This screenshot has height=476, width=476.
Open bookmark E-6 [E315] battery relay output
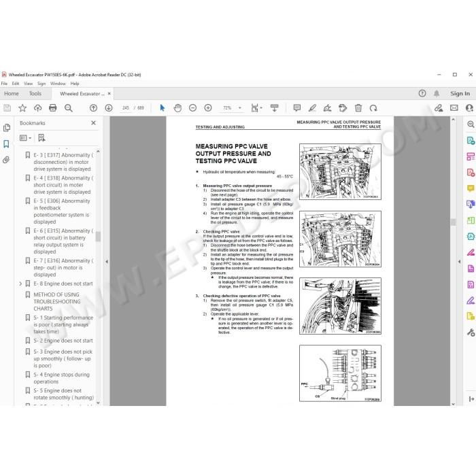[x=63, y=241]
